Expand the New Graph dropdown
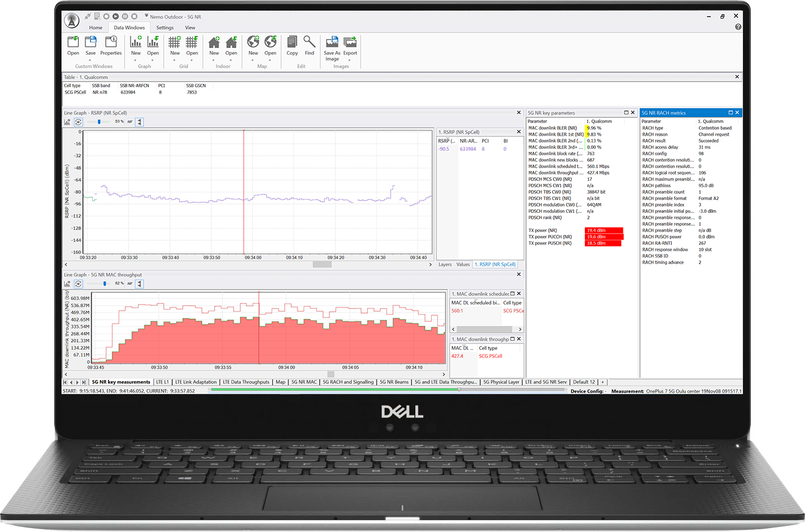This screenshot has width=805, height=532. (x=136, y=60)
